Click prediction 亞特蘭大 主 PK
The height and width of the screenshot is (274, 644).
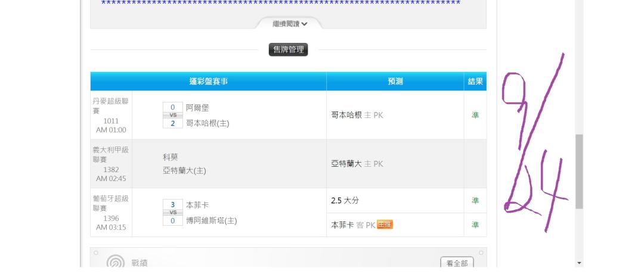(x=357, y=164)
